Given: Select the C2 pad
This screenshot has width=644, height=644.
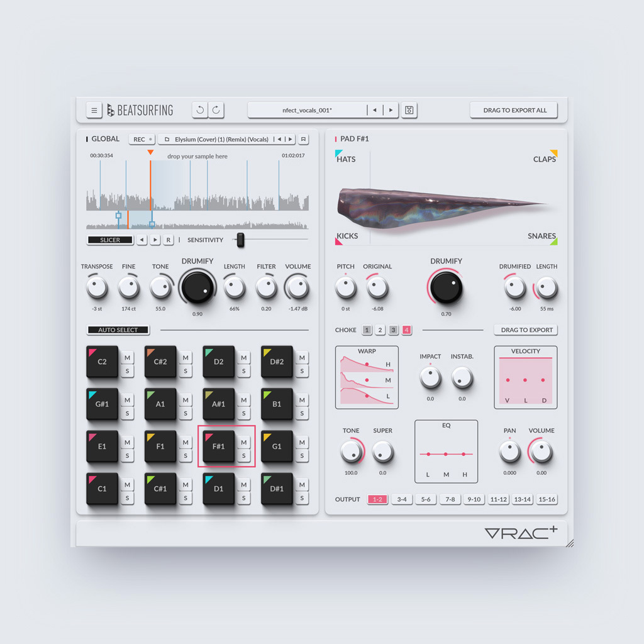Looking at the screenshot, I should 103,362.
